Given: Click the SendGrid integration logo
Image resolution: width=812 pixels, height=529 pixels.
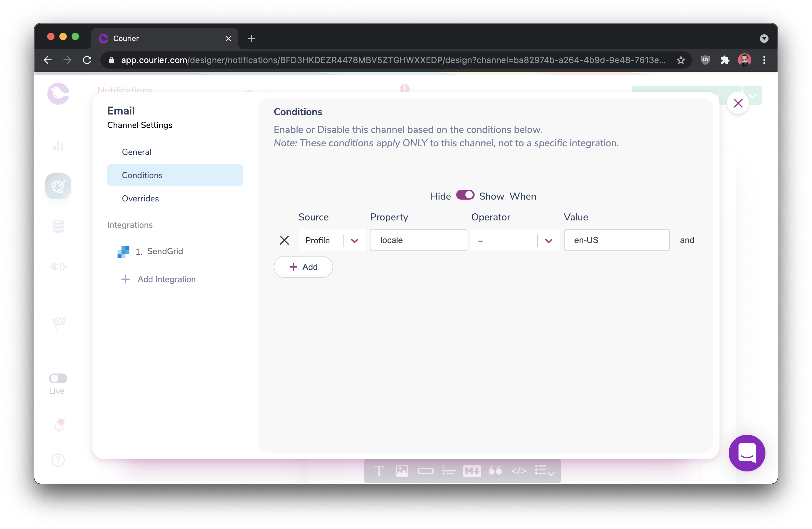Looking at the screenshot, I should point(123,252).
